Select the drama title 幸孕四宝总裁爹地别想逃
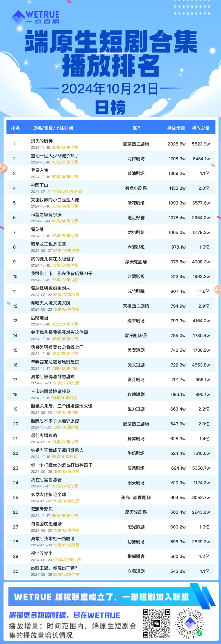This screenshot has width=221, height=644. [x=55, y=362]
